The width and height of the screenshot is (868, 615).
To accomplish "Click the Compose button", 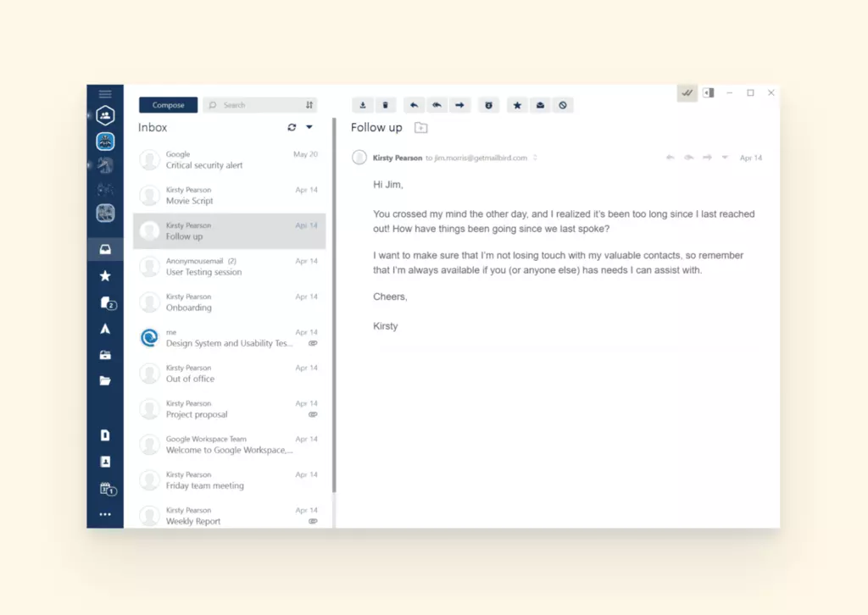I will coord(168,105).
